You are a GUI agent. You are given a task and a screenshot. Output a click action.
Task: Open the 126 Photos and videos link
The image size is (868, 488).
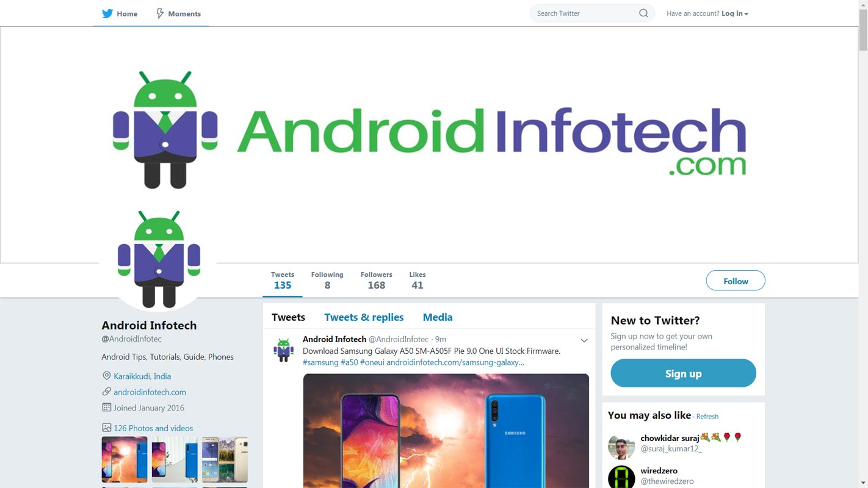(153, 428)
